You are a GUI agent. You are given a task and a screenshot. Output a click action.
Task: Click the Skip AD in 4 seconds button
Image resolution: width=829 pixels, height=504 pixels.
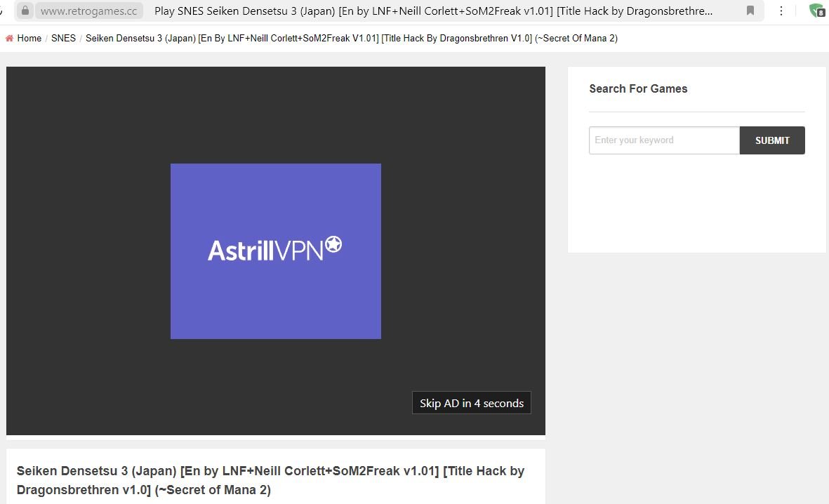click(471, 402)
